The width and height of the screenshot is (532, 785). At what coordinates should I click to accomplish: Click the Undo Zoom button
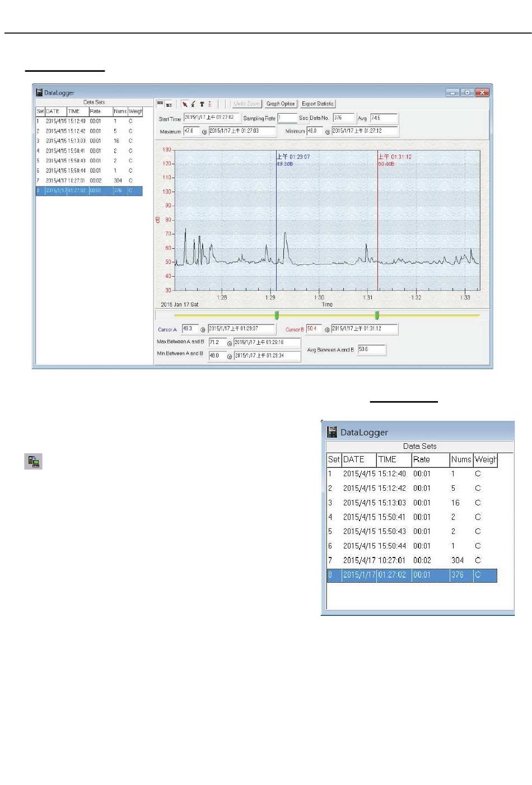[x=246, y=104]
